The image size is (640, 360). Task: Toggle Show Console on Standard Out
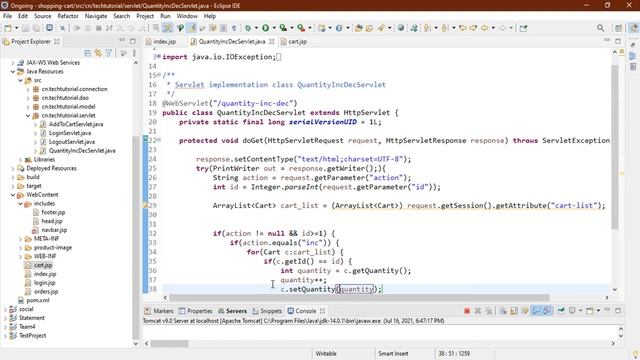click(536, 311)
